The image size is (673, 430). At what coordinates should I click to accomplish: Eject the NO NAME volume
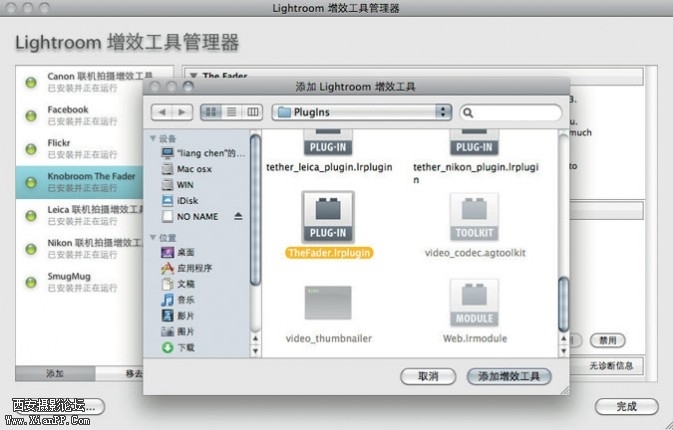click(238, 216)
